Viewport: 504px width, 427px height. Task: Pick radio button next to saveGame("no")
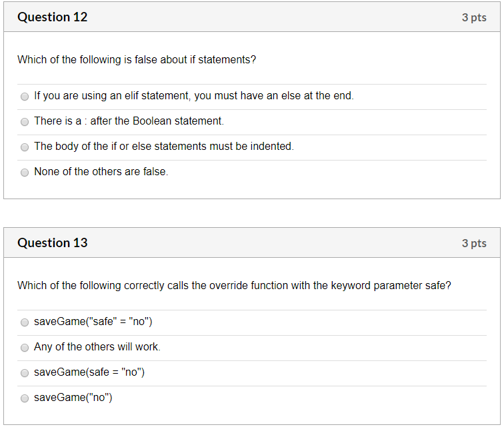tap(25, 398)
